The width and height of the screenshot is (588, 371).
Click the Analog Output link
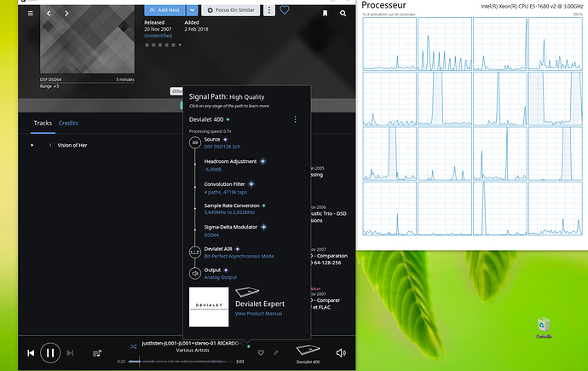(x=221, y=277)
